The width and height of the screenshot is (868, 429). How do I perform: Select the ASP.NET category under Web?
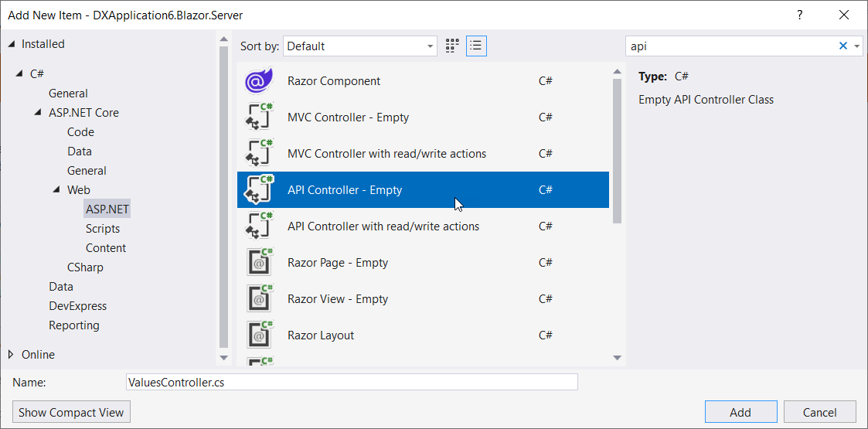pyautogui.click(x=107, y=209)
